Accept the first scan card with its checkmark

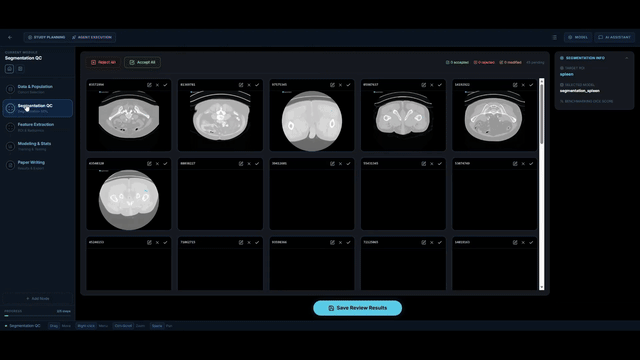point(165,85)
